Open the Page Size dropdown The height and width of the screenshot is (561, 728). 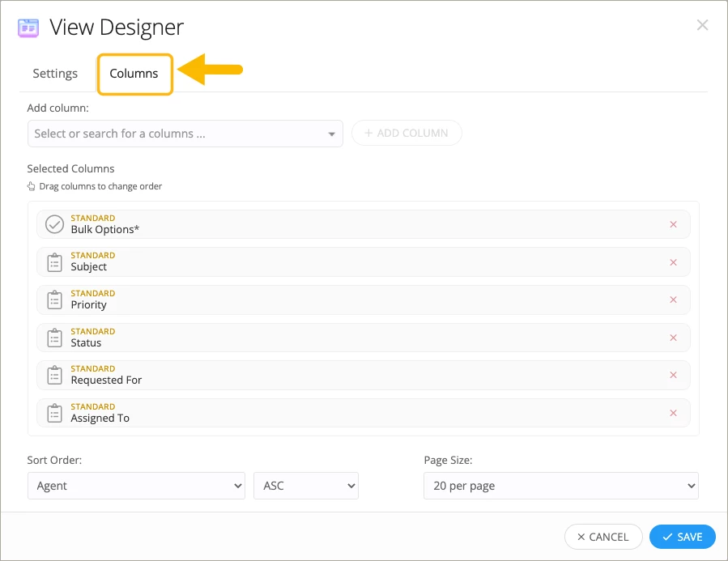(560, 486)
